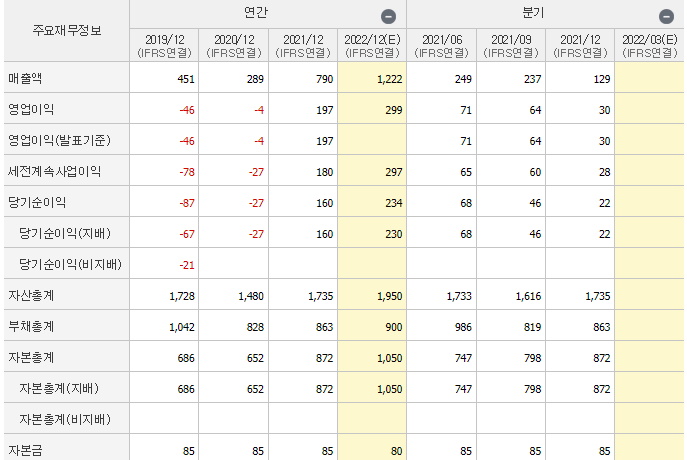Select the 2021/06 quarterly column header
This screenshot has height=460, width=687.
click(x=442, y=46)
